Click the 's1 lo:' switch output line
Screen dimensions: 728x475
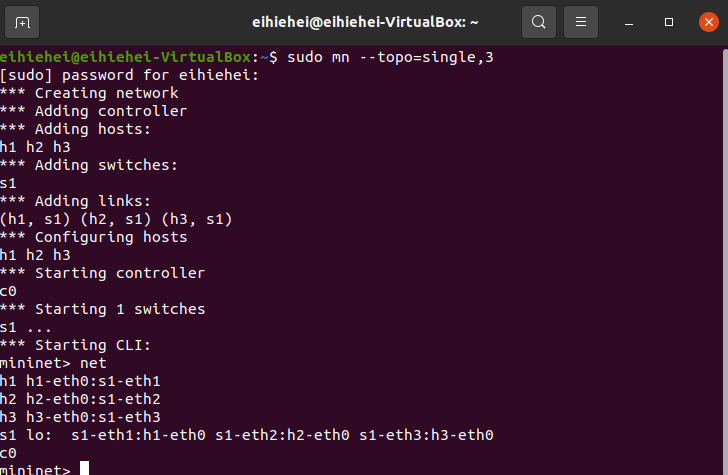pyautogui.click(x=247, y=435)
